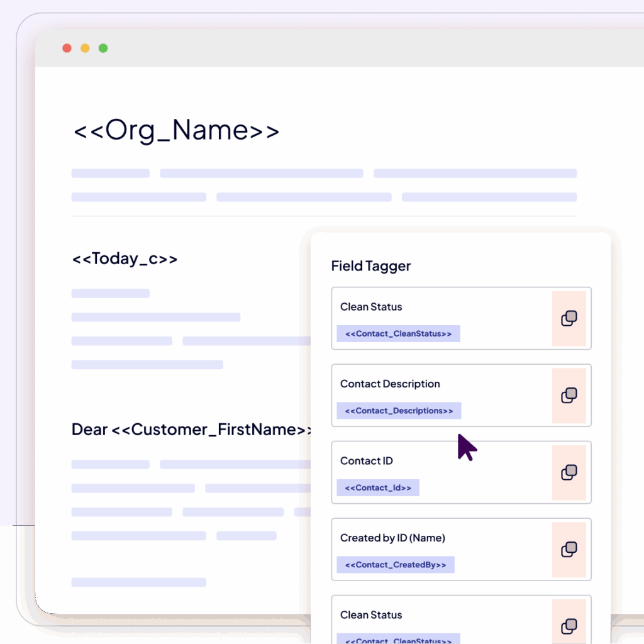Click the red window close dot
Screen dimensions: 644x644
(67, 48)
